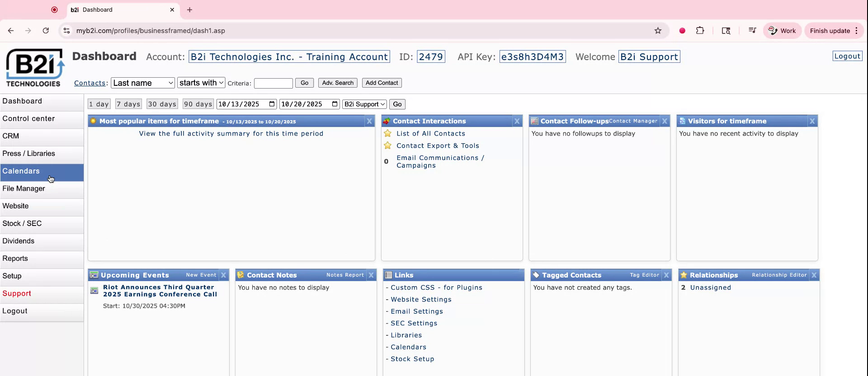
Task: Select the 30 days timeframe
Action: tap(162, 104)
